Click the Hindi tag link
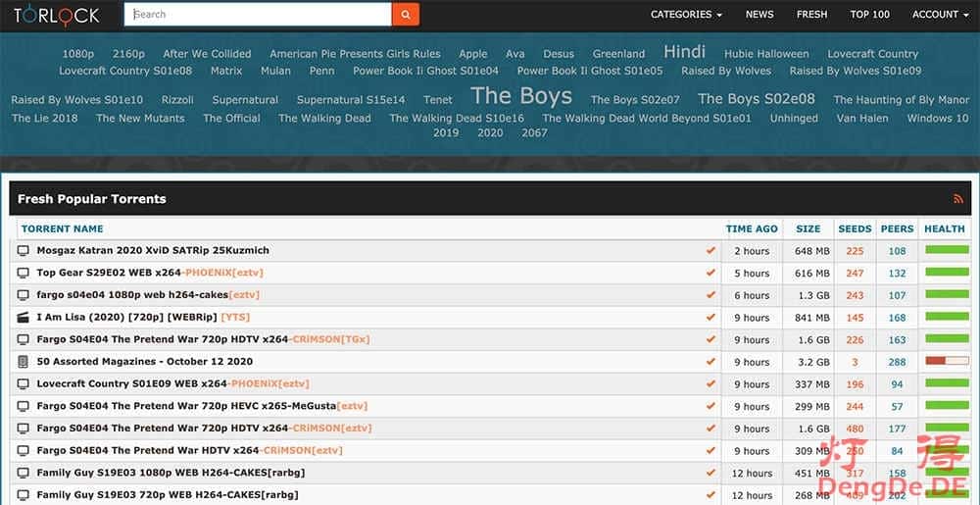Viewport: 980px width, 505px height. pyautogui.click(x=684, y=52)
